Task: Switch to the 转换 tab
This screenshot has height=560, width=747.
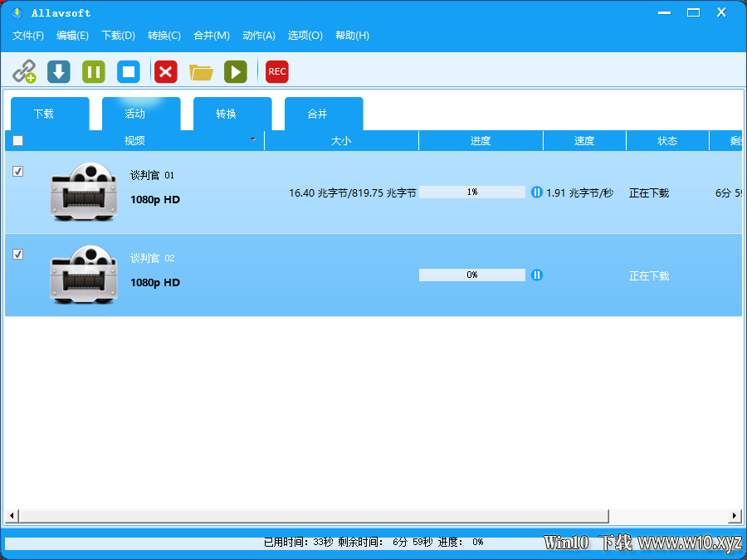Action: [232, 114]
